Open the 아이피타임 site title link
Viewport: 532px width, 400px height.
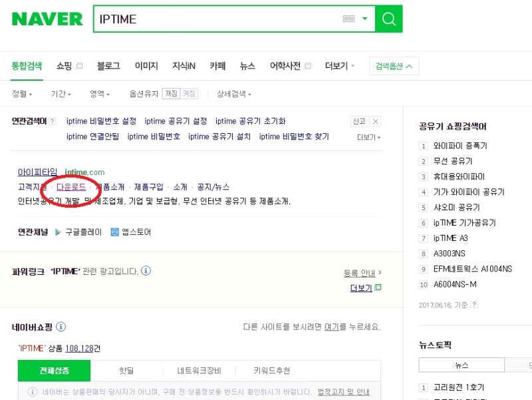point(37,172)
